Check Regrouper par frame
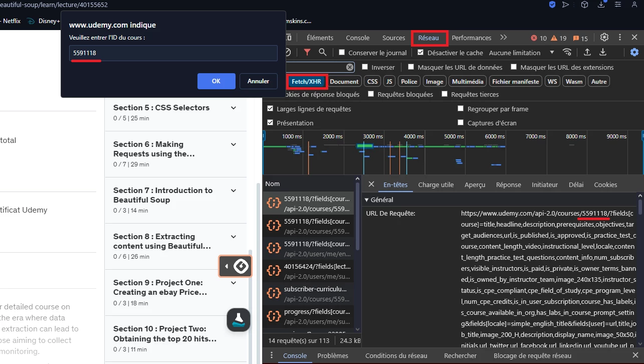The image size is (644, 364). (x=461, y=109)
